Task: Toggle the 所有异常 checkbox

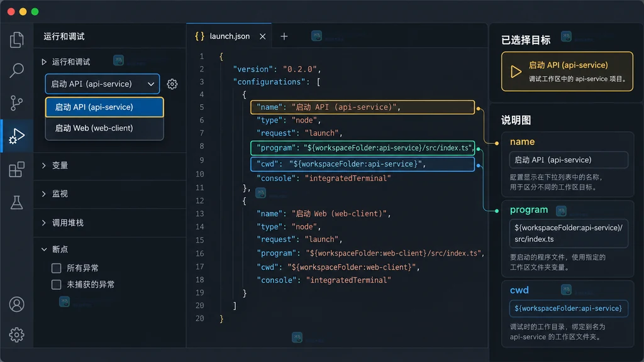Action: [56, 268]
